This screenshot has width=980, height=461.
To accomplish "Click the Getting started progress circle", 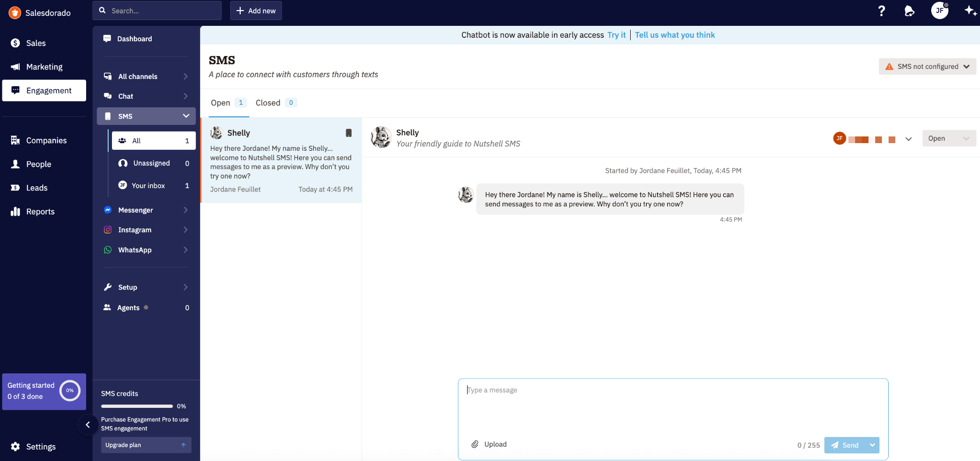I will (x=70, y=391).
